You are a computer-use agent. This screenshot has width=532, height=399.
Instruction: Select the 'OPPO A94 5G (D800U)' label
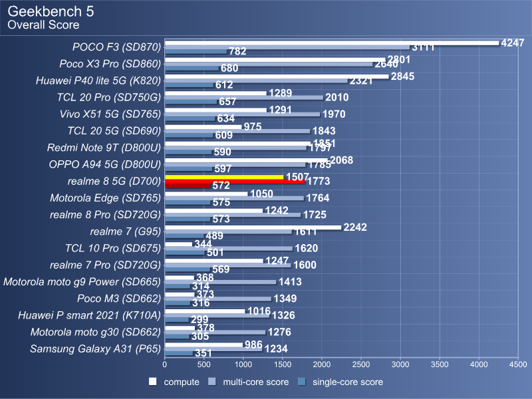(x=105, y=164)
